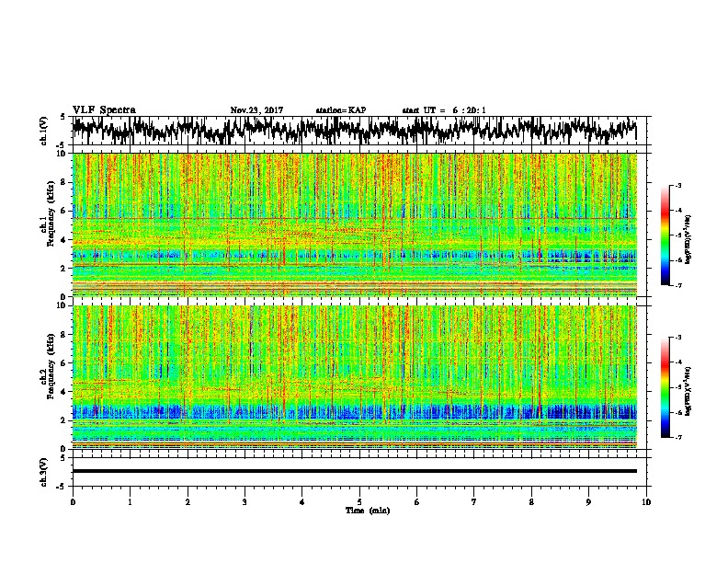This screenshot has width=728, height=563.
Task: Click time axis tick label "0"
Action: (73, 502)
